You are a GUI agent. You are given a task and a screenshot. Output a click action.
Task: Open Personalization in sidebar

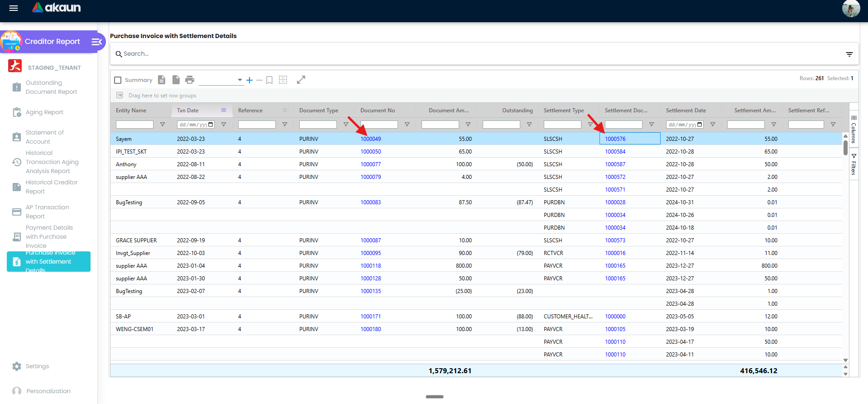pos(48,391)
